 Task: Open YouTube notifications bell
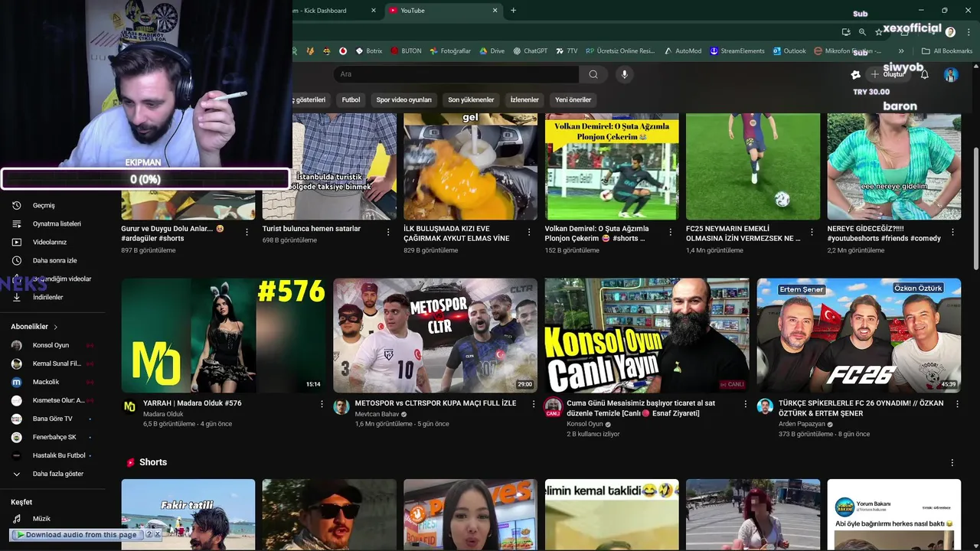[925, 74]
